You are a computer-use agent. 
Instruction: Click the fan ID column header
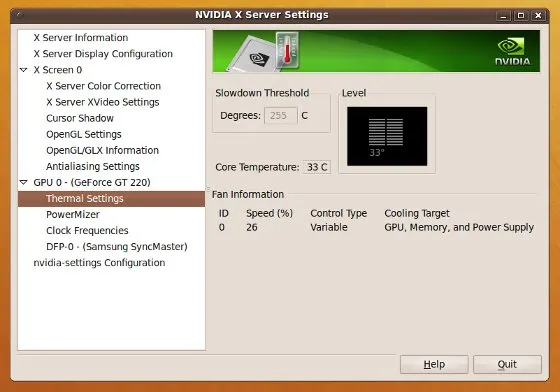click(x=224, y=213)
